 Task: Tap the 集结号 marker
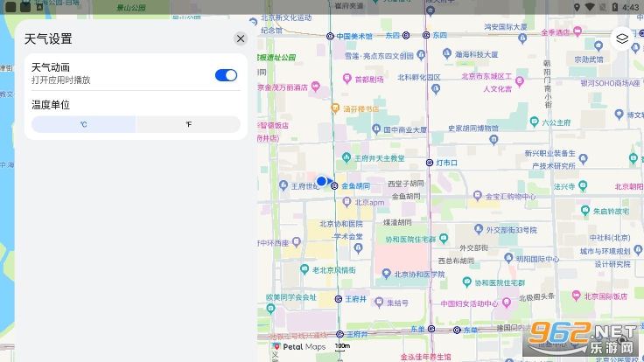(x=379, y=302)
